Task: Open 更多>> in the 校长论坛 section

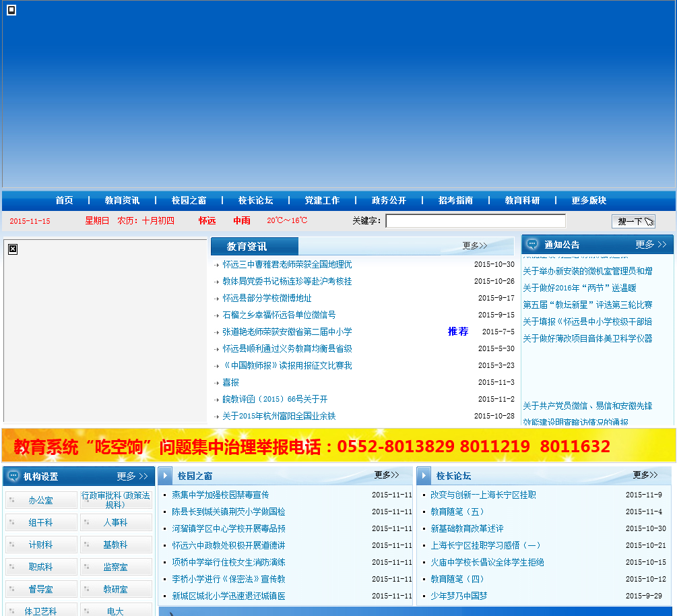Action: 645,475
